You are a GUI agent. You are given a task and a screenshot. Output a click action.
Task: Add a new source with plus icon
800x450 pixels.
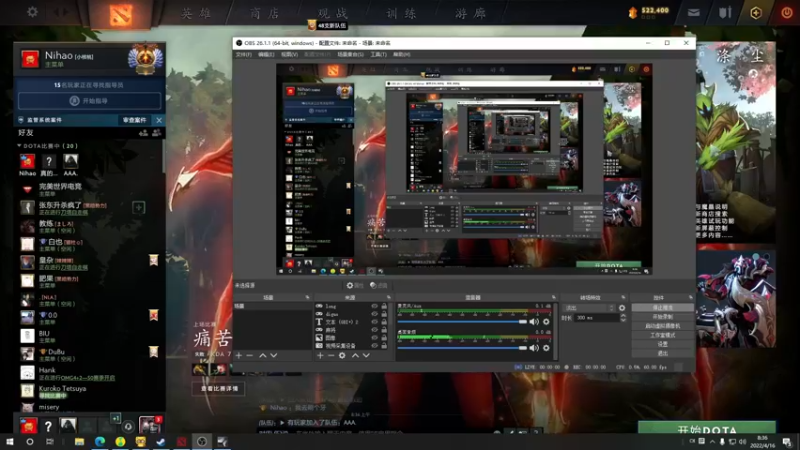pos(320,355)
